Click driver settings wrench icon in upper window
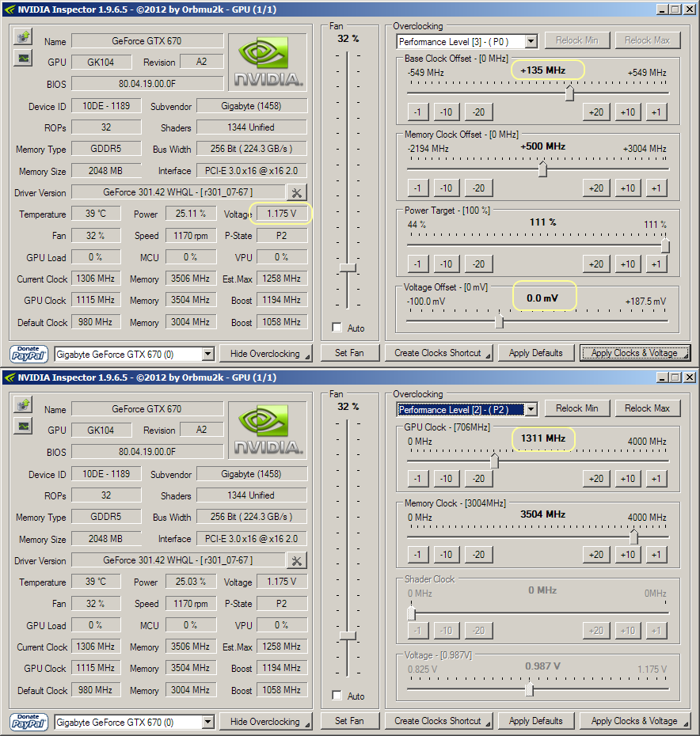700x736 pixels. [296, 192]
